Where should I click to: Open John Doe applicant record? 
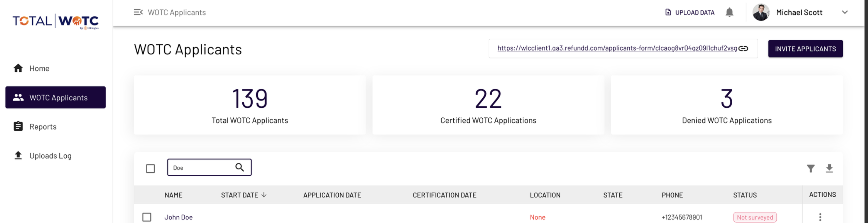[x=178, y=217]
